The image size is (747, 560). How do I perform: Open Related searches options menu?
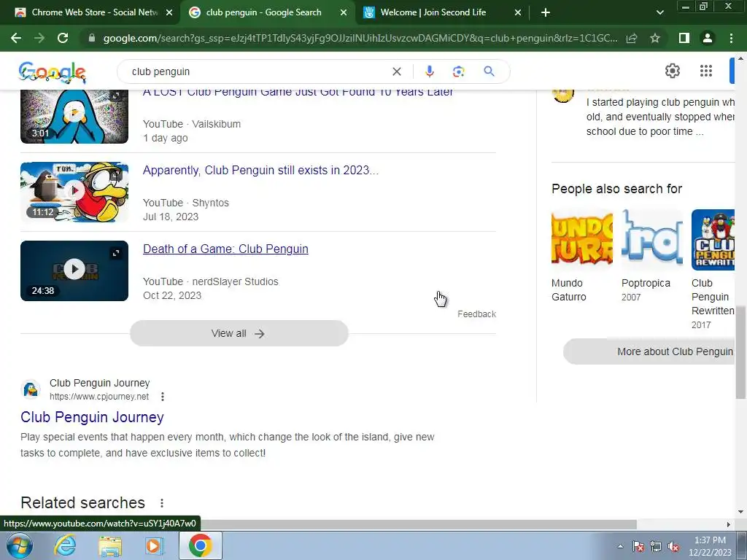[162, 503]
